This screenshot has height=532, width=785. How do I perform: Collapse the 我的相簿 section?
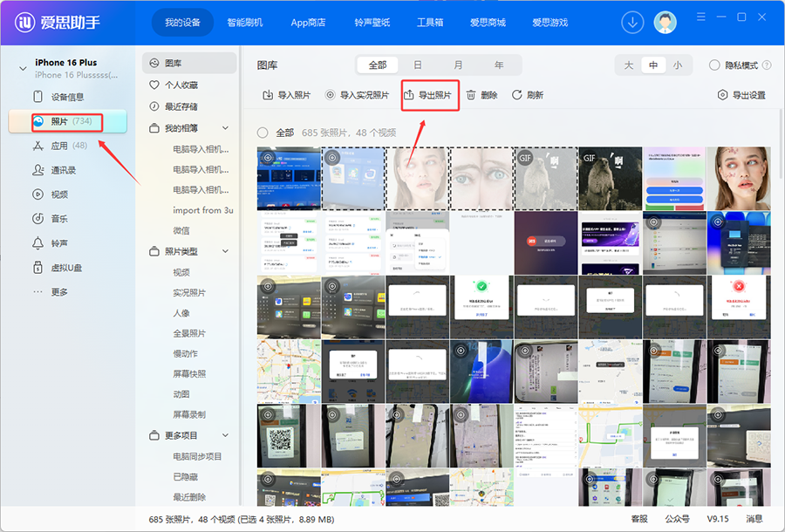225,128
